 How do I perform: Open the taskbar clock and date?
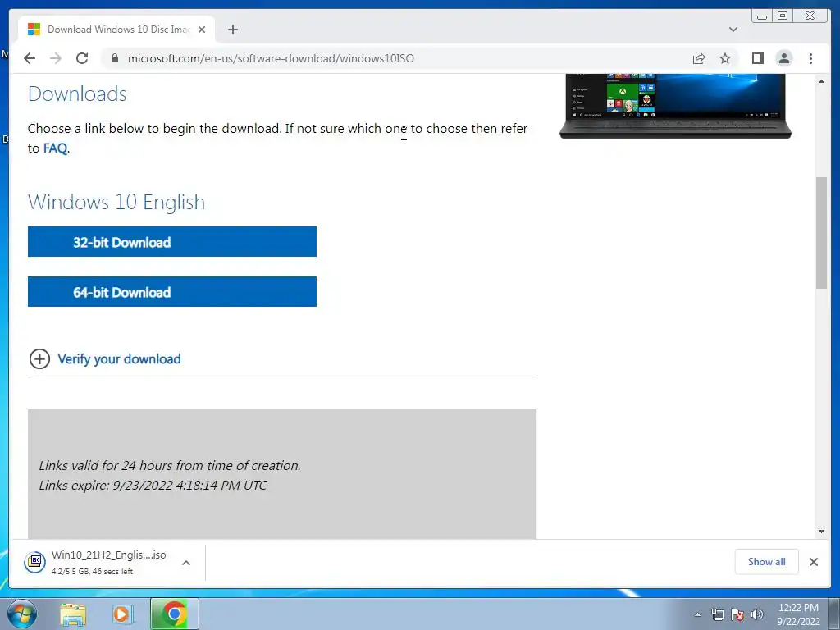798,614
